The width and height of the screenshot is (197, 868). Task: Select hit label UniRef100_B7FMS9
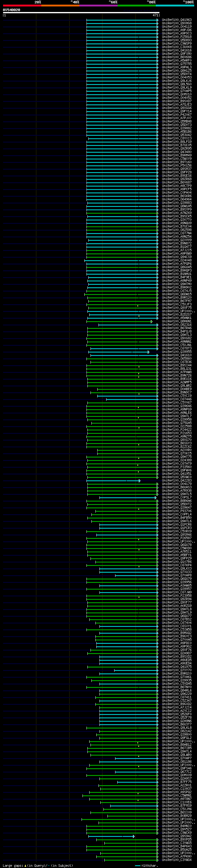(177, 806)
